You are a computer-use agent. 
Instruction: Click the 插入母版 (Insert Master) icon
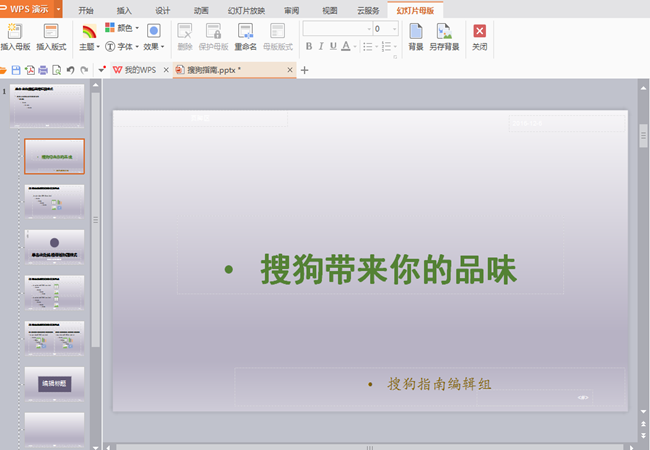click(x=15, y=31)
